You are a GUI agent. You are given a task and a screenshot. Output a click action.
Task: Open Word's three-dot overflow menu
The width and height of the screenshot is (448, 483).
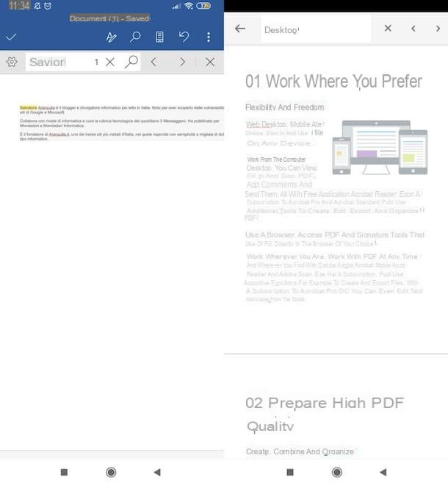tap(209, 37)
